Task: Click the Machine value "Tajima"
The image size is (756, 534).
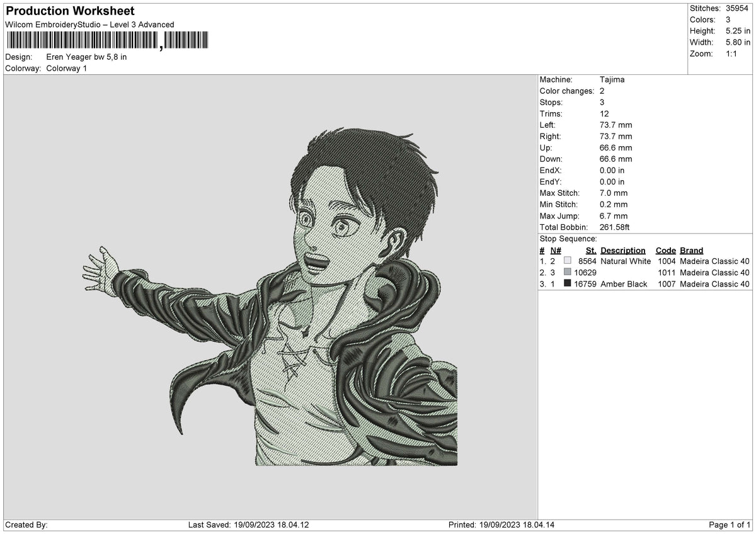Action: (612, 80)
